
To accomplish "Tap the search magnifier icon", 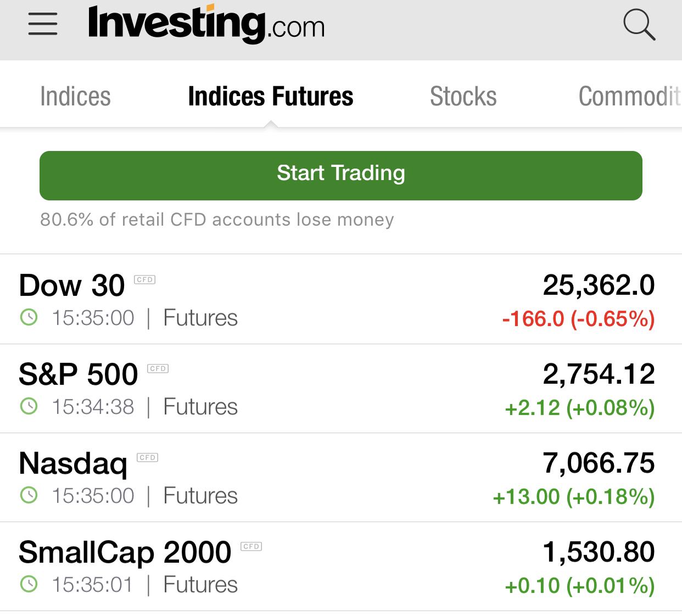I will pos(639,25).
